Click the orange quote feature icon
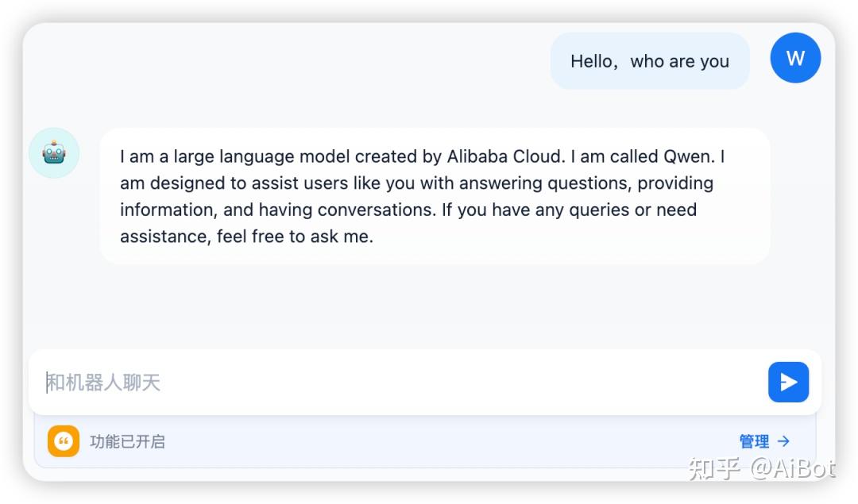The width and height of the screenshot is (858, 504). (64, 441)
